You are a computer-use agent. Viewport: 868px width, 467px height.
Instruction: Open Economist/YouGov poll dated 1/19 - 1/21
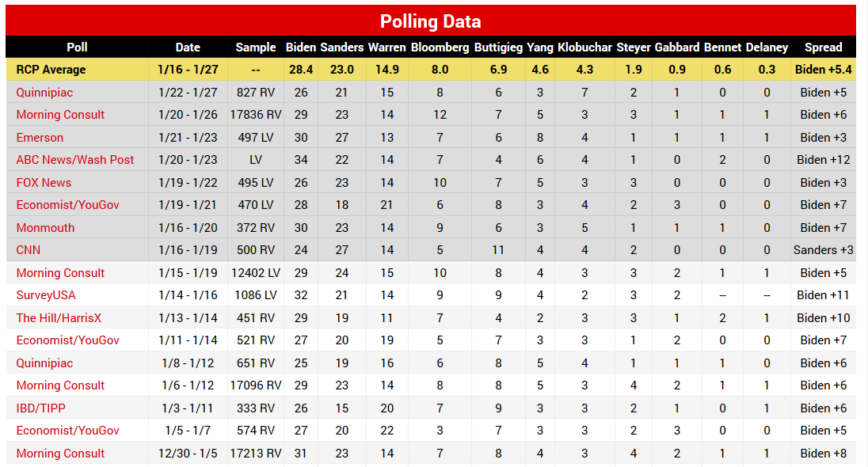(x=67, y=205)
